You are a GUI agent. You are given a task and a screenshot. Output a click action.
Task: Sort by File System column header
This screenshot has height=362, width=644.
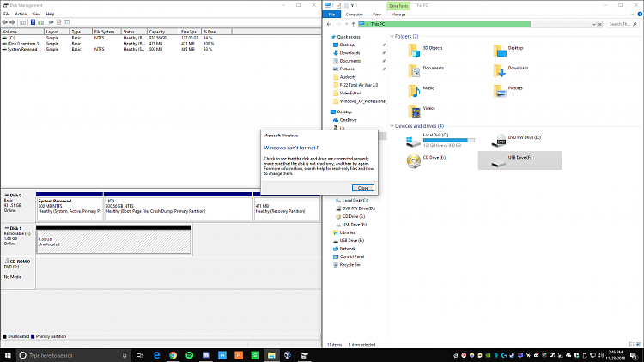pos(106,32)
